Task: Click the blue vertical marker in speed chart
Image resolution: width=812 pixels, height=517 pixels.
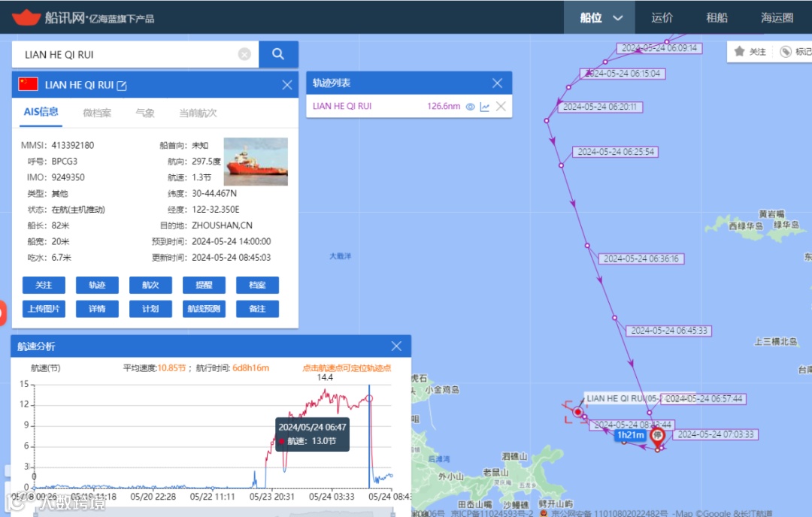Action: [370, 437]
